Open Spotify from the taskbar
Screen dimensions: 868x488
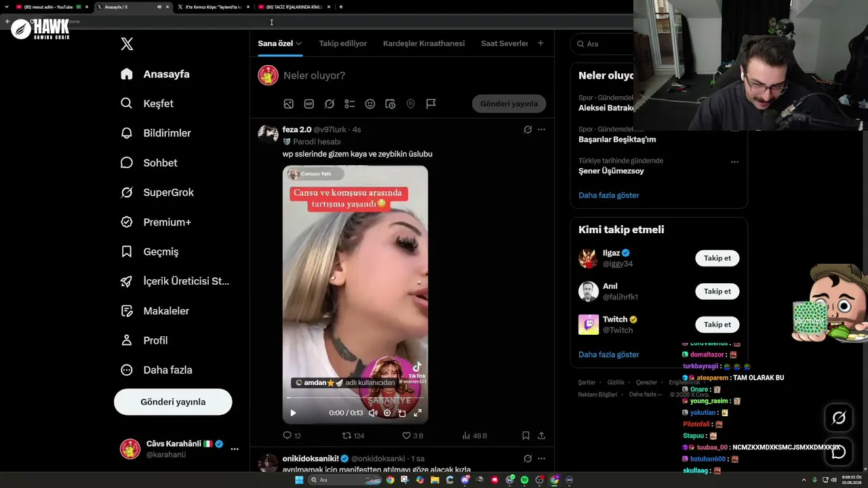tap(524, 480)
